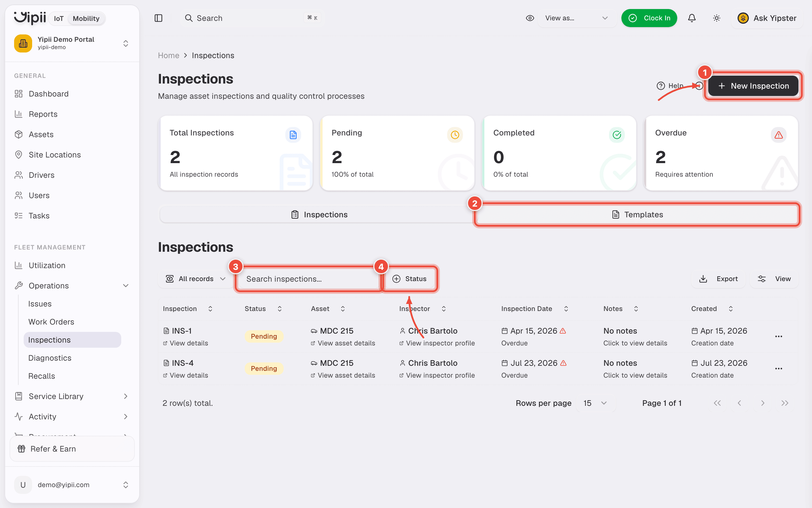View inspector profile in INS-4 row

[437, 375]
